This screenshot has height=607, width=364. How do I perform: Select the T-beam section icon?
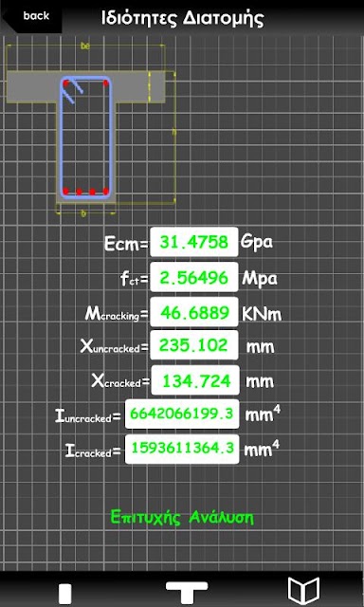click(x=187, y=592)
